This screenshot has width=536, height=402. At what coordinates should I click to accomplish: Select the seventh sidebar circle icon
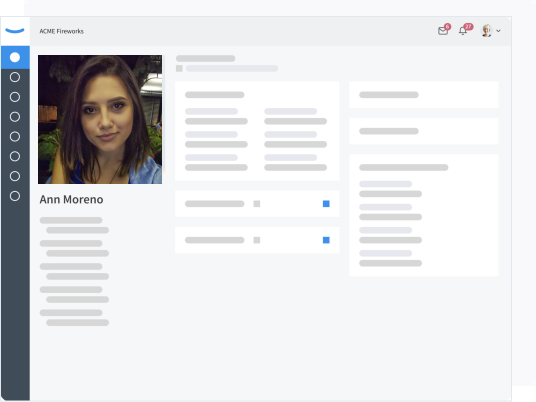tap(15, 176)
